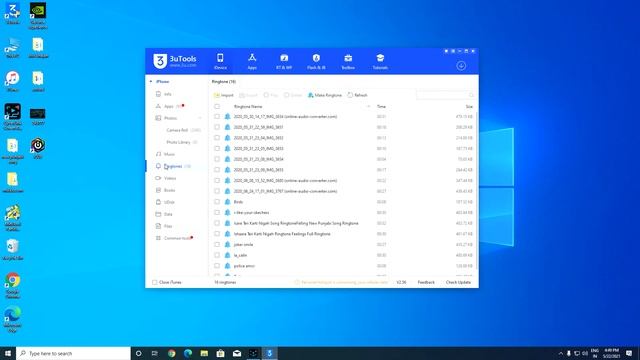Open the Windows Start menu
640x360 pixels.
pyautogui.click(x=8, y=353)
